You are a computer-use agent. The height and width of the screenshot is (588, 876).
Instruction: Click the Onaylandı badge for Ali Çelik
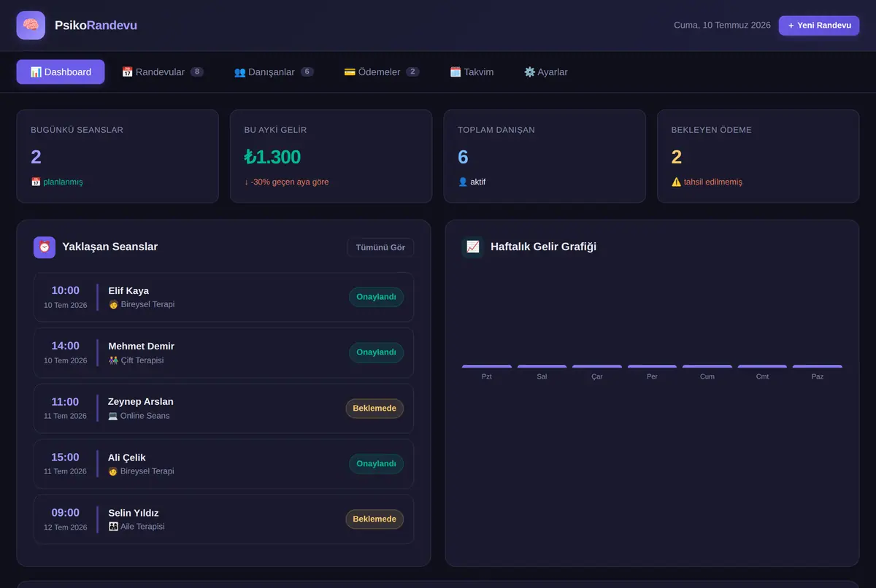coord(376,464)
